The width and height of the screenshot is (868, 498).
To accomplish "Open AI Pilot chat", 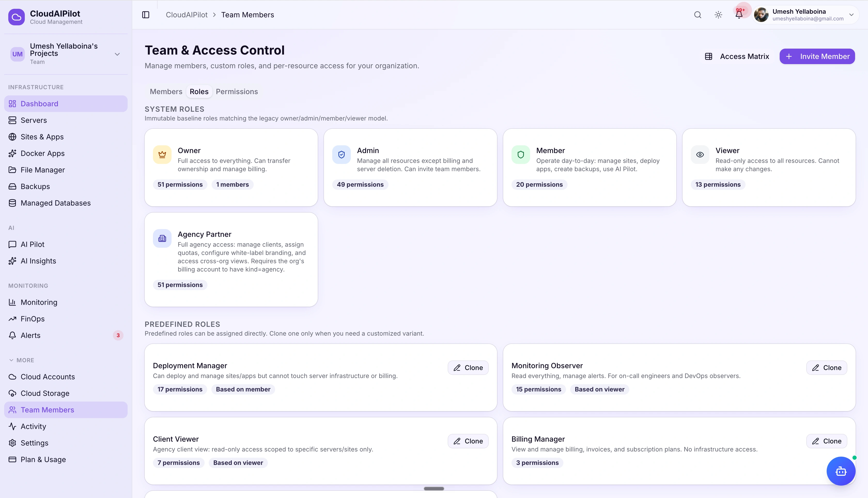I will 66,244.
